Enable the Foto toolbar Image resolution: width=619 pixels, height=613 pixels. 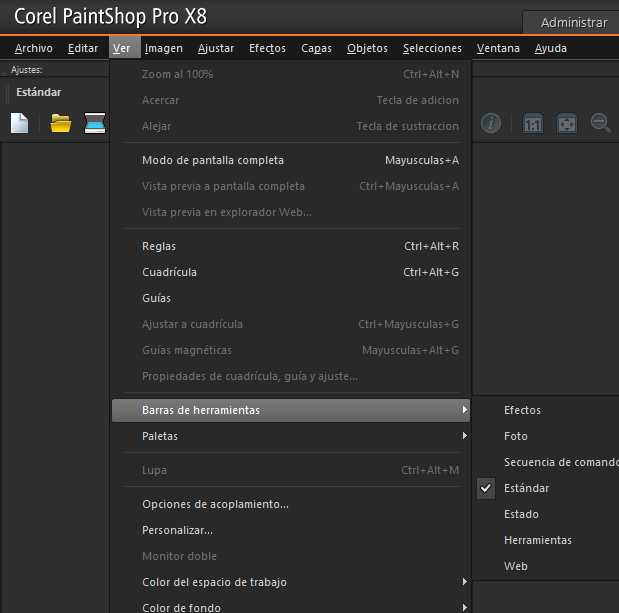pos(547,436)
